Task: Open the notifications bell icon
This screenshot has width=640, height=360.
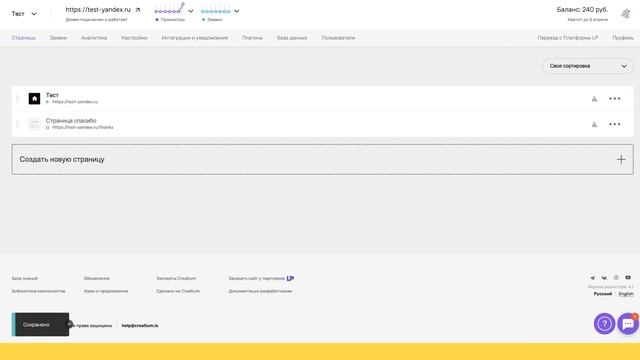Action: pyautogui.click(x=625, y=14)
